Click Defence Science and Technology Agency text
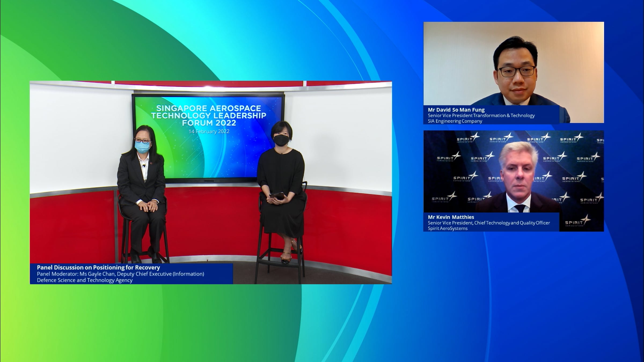The width and height of the screenshot is (644, 362). coord(85,280)
